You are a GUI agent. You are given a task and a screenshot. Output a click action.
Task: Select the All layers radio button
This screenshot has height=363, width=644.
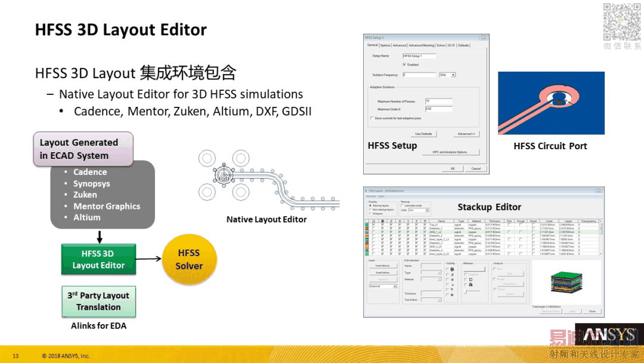click(x=370, y=214)
